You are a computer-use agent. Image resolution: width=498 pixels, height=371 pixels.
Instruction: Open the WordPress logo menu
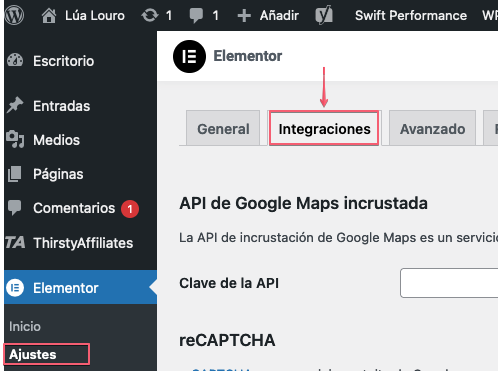pyautogui.click(x=14, y=15)
